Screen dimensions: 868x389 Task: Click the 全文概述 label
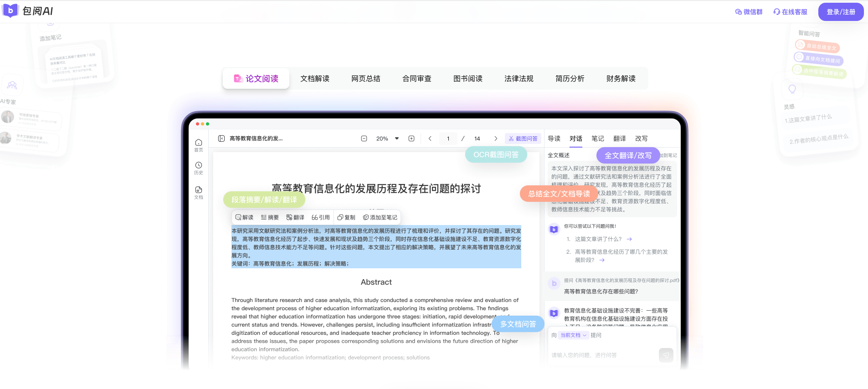tap(559, 155)
